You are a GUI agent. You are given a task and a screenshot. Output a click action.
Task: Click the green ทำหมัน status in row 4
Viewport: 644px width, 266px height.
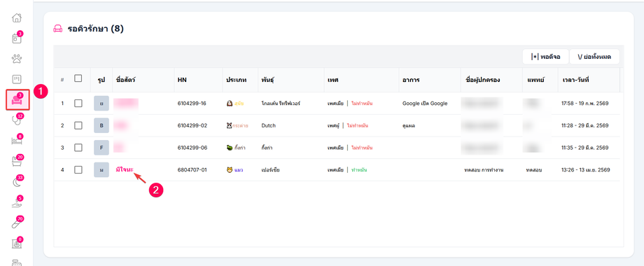(359, 170)
